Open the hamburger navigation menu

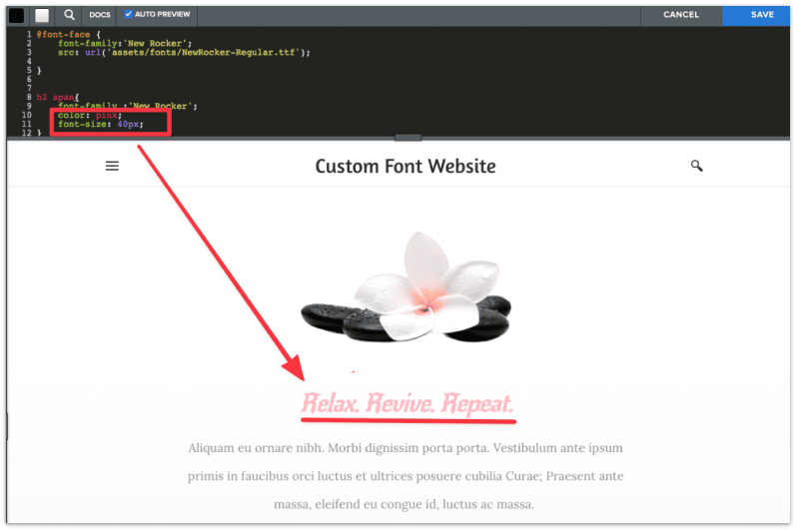click(112, 166)
